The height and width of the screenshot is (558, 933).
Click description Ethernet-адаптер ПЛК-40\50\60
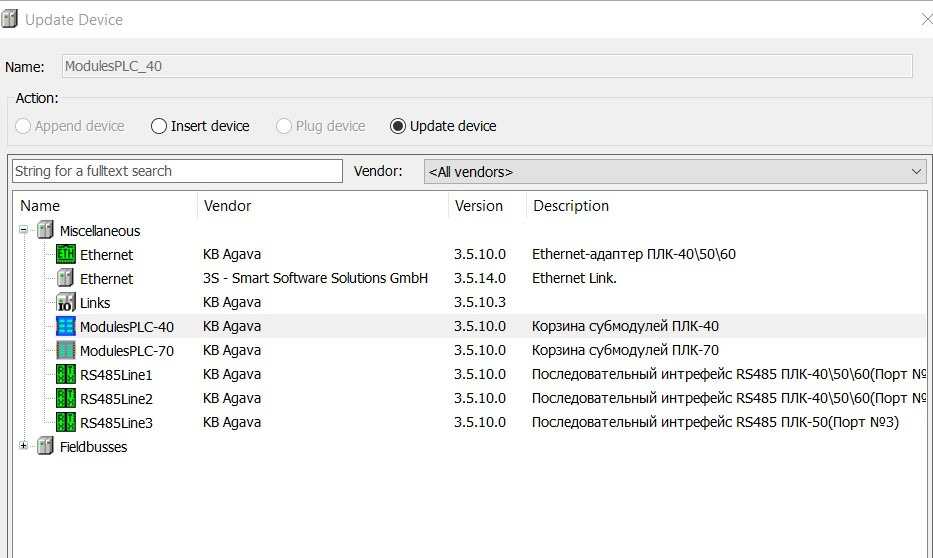point(634,254)
